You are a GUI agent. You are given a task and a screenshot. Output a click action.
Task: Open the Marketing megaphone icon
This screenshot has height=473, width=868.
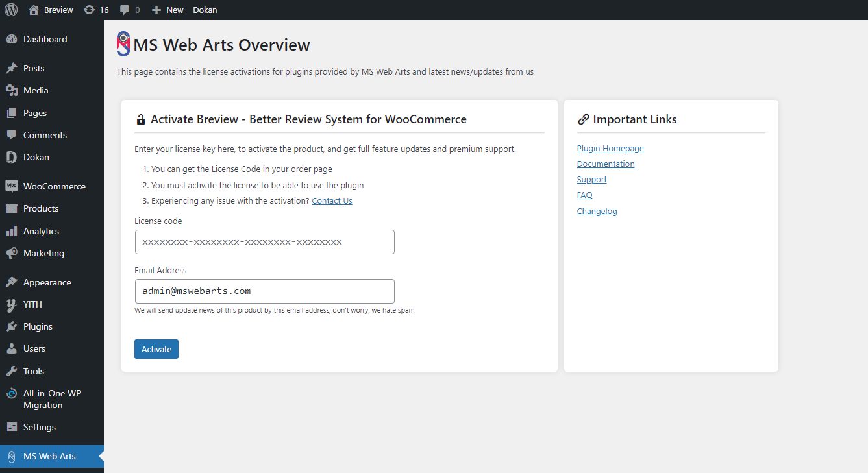pos(12,253)
